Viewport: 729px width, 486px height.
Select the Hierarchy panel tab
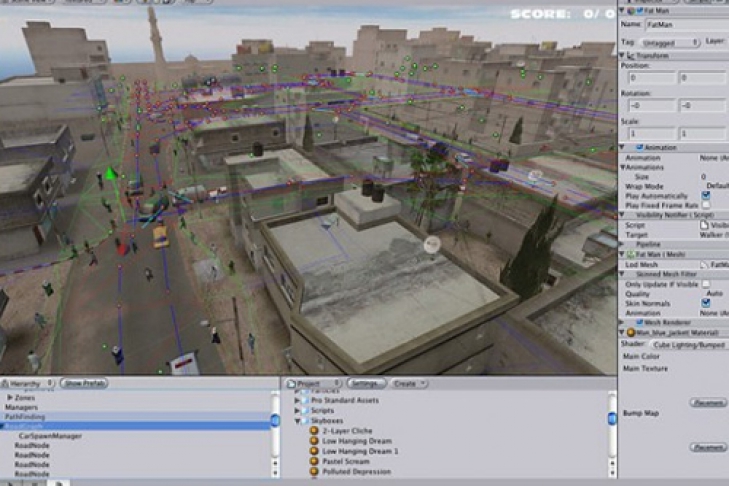point(29,383)
